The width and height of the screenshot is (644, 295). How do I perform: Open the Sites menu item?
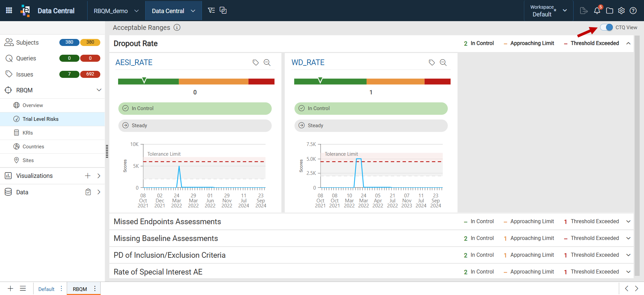52,160
